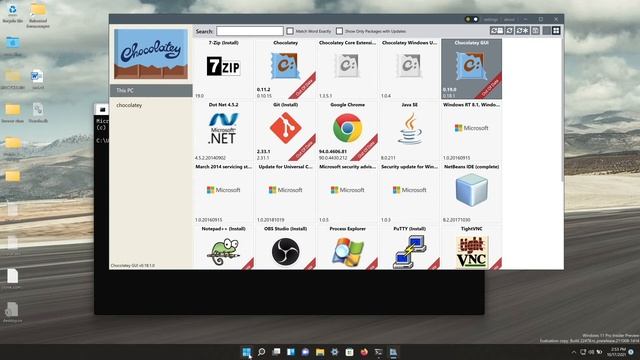Select March 2014 servicing stack package
640x360 pixels.
pos(223,193)
